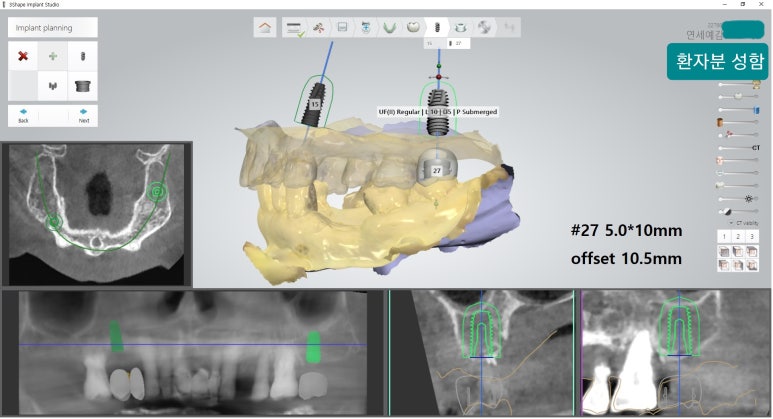This screenshot has height=419, width=773.
Task: Click the Back button
Action: point(23,114)
